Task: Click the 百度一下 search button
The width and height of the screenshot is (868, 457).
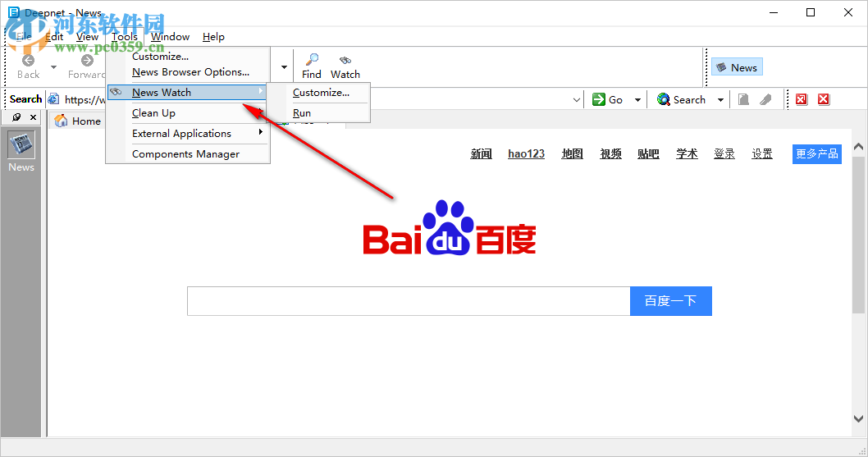Action: pos(671,301)
